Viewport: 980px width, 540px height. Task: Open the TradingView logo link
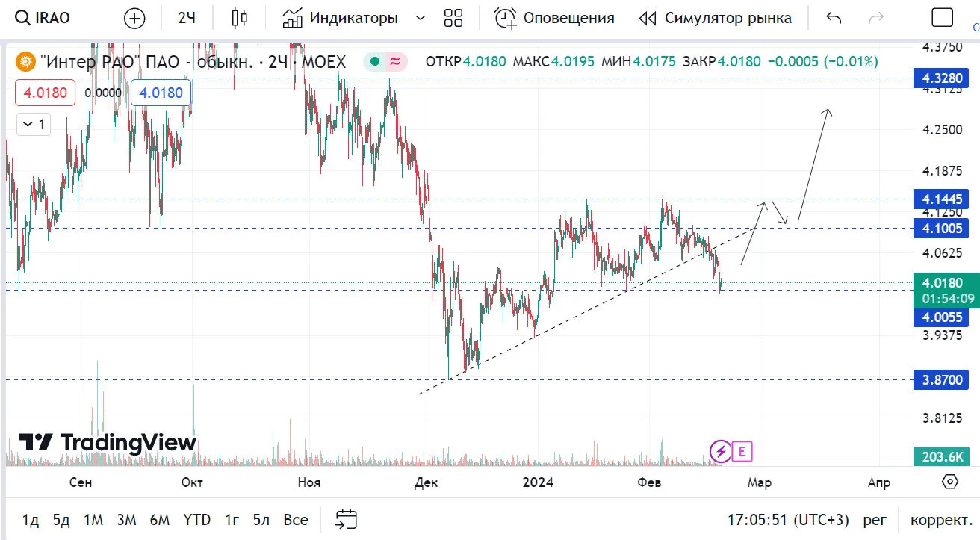(x=108, y=442)
